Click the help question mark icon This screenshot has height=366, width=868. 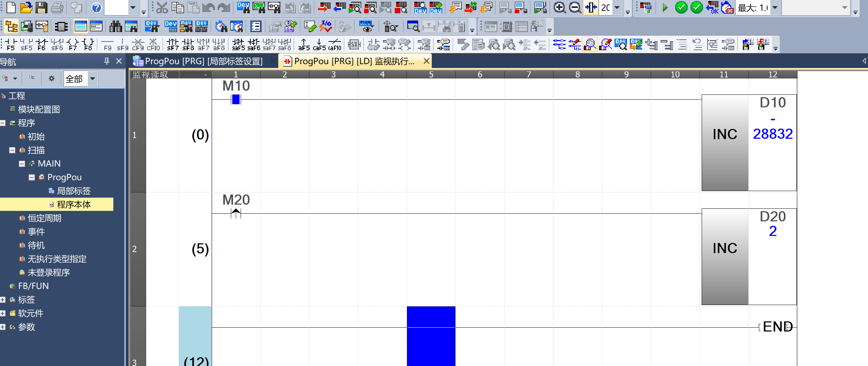pyautogui.click(x=96, y=7)
